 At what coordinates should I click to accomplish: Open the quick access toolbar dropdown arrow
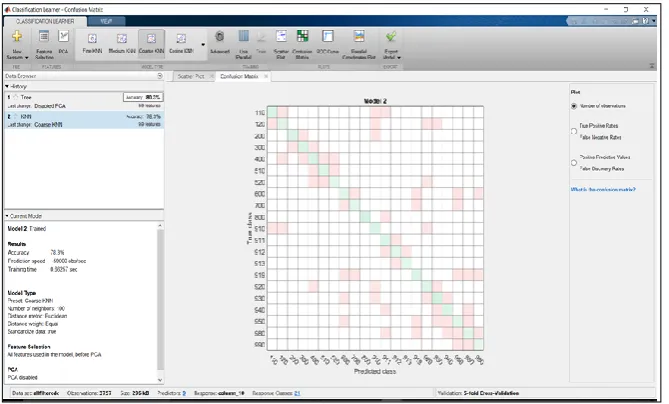(654, 20)
